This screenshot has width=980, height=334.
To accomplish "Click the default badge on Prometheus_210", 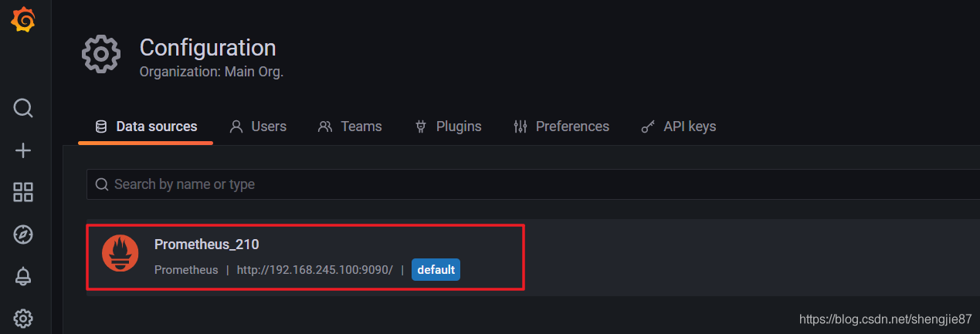I will tap(436, 270).
